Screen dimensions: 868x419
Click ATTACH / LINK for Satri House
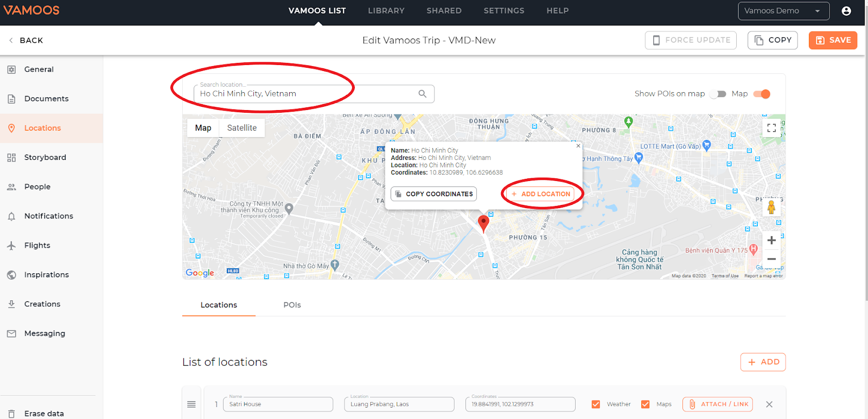717,404
